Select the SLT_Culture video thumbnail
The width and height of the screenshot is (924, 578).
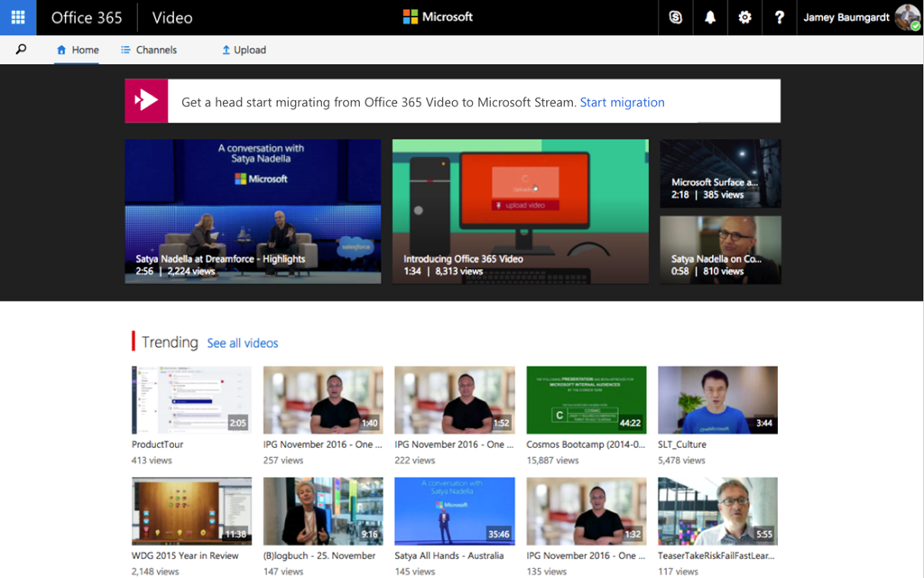(x=717, y=400)
